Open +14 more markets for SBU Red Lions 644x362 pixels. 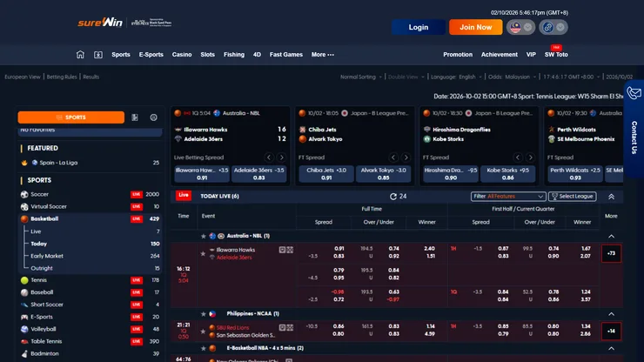611,332
